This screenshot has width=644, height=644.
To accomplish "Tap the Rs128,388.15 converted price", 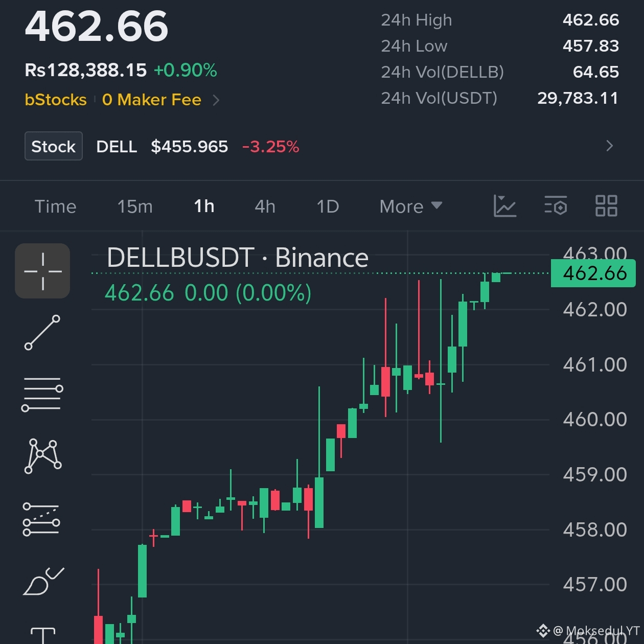I will coord(86,70).
